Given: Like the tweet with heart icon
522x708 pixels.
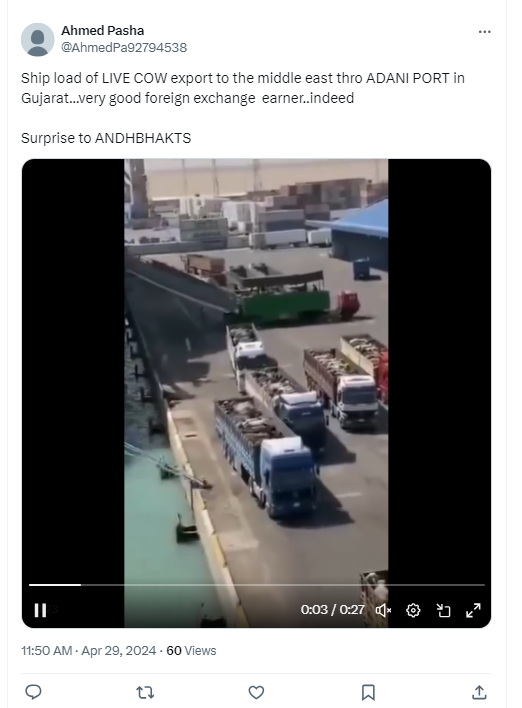Looking at the screenshot, I should click(x=256, y=692).
